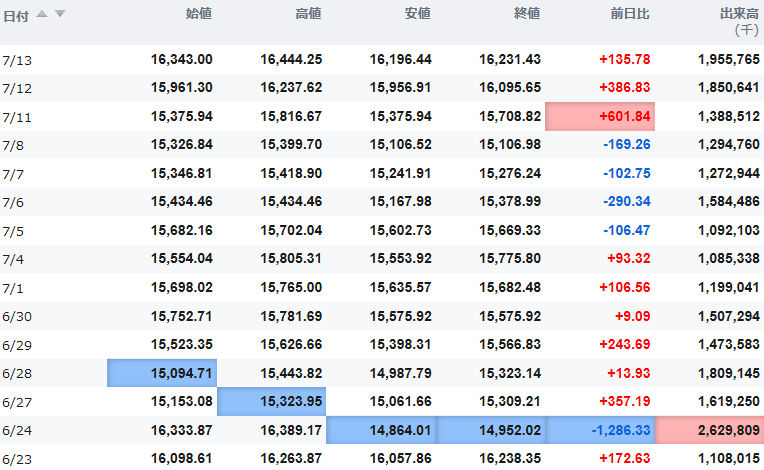The image size is (764, 470).
Task: Select the 6/23 date cell
Action: pyautogui.click(x=17, y=459)
